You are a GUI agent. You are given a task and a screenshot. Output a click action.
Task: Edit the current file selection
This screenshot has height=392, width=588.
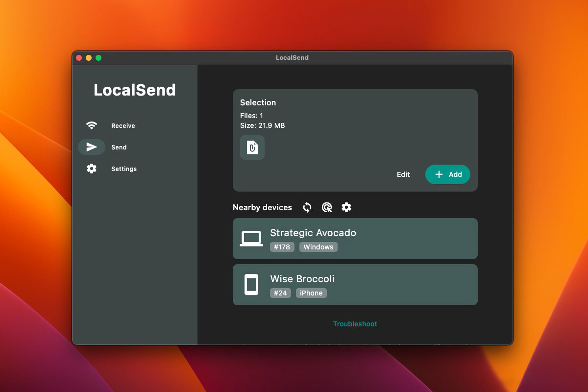[x=403, y=174]
